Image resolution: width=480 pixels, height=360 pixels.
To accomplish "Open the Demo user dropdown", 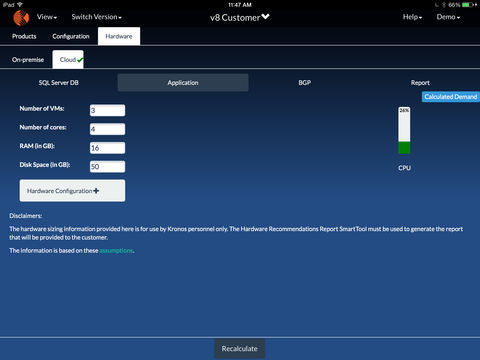I will (x=448, y=17).
